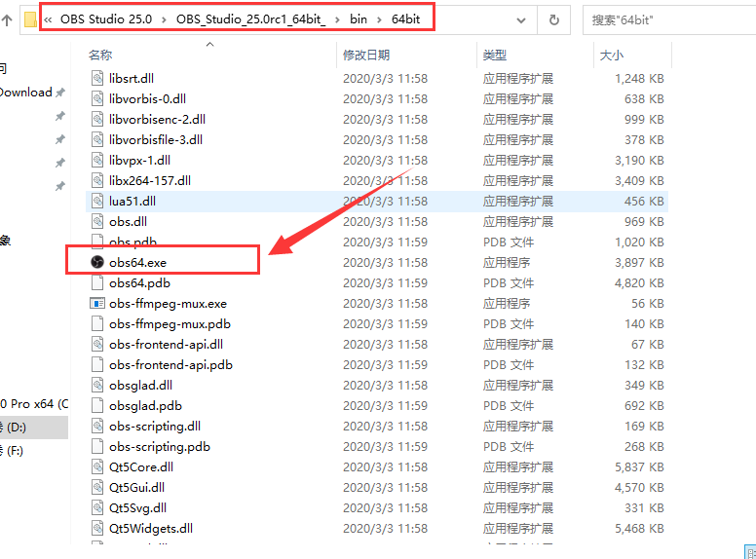This screenshot has height=559, width=756.
Task: Select the Qt5Svg.dll file icon
Action: click(97, 508)
